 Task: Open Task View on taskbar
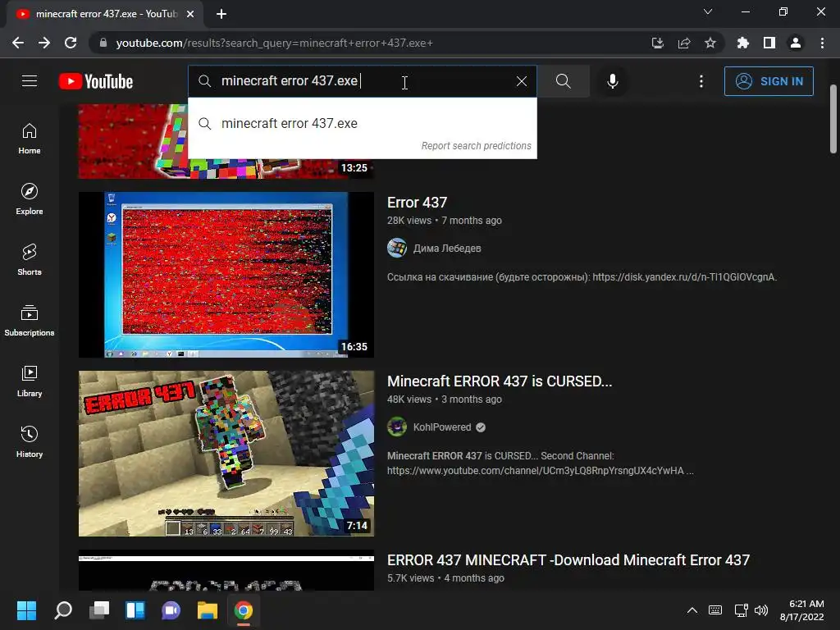tap(99, 610)
